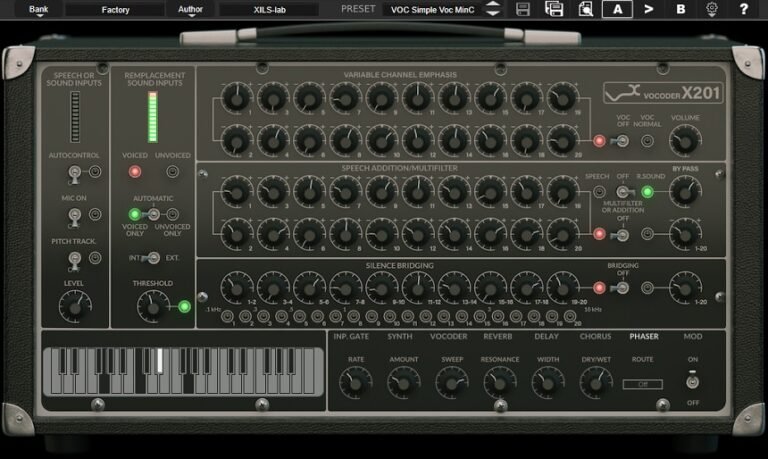Save the current preset with the floppy icon

click(523, 9)
